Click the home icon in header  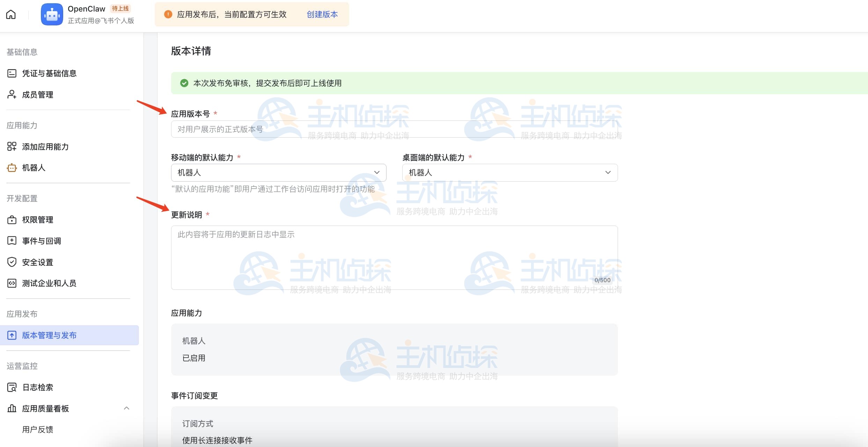pos(11,14)
